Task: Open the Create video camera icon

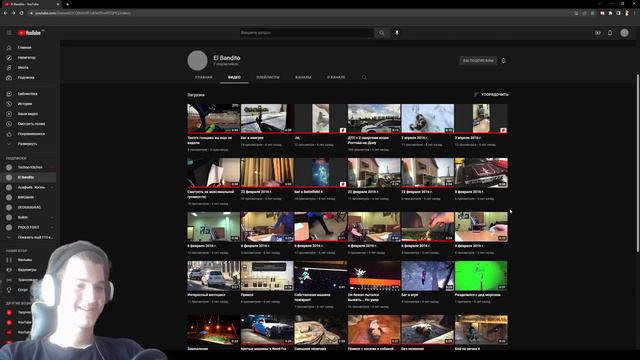Action: [x=598, y=33]
